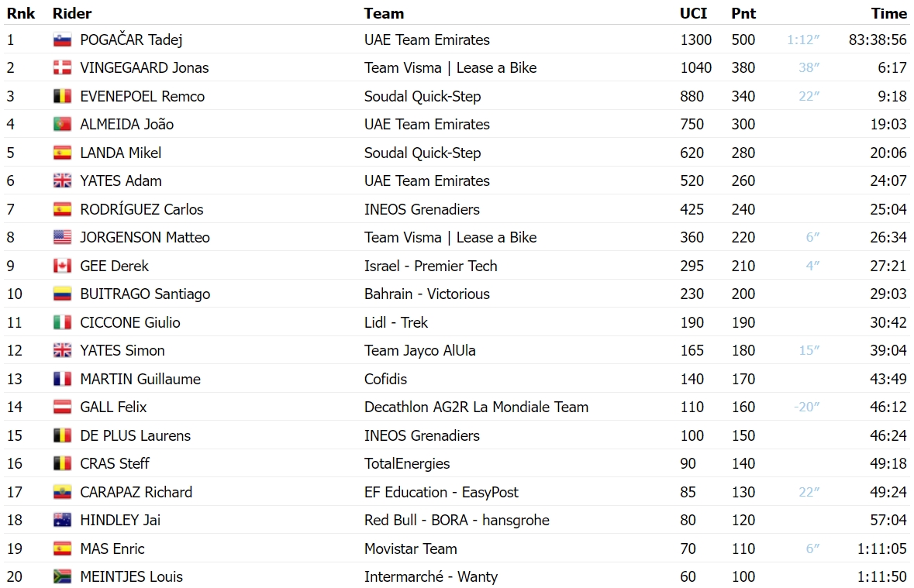Click the Team column header

385,13
